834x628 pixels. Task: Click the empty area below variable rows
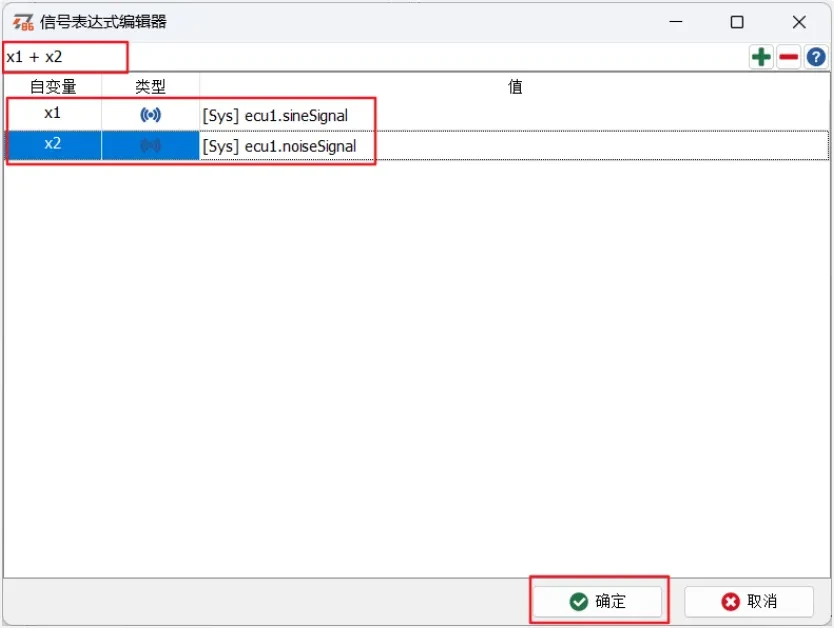pyautogui.click(x=416, y=370)
